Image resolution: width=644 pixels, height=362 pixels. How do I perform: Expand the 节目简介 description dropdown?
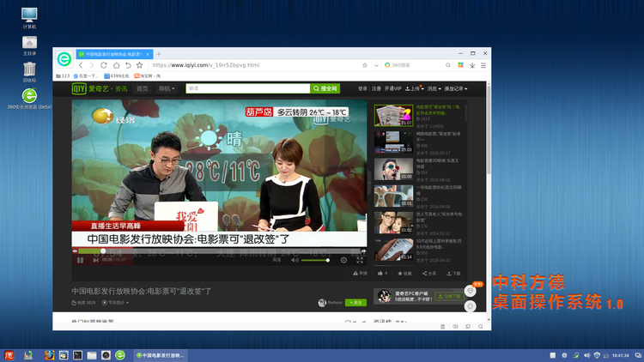[115, 303]
